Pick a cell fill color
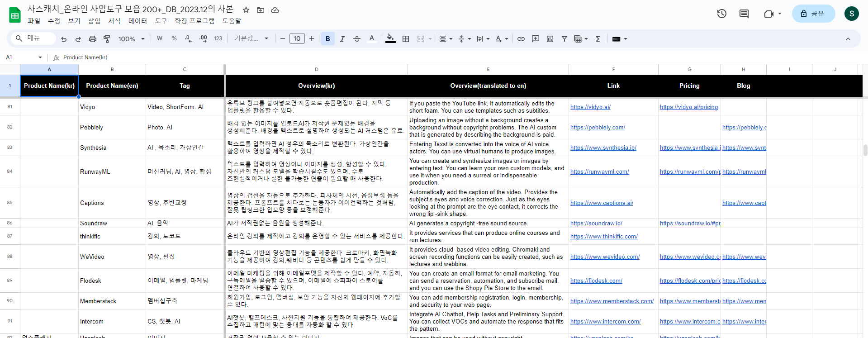The width and height of the screenshot is (868, 338). [x=390, y=39]
